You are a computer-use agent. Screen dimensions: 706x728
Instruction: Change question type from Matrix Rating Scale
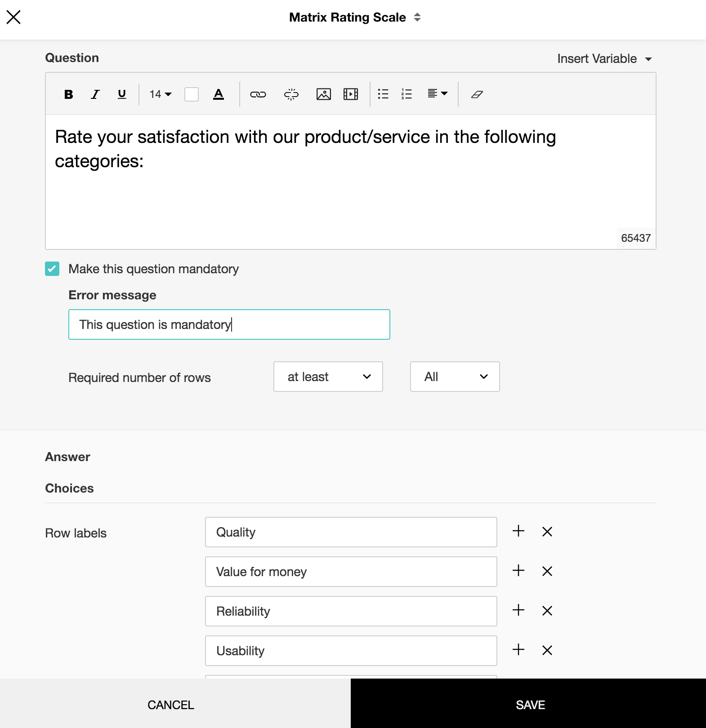click(355, 18)
